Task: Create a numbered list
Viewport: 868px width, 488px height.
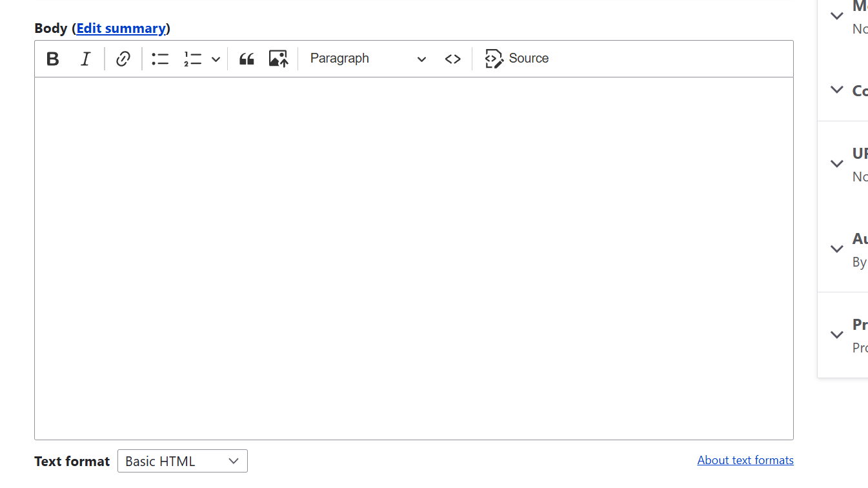Action: click(192, 58)
